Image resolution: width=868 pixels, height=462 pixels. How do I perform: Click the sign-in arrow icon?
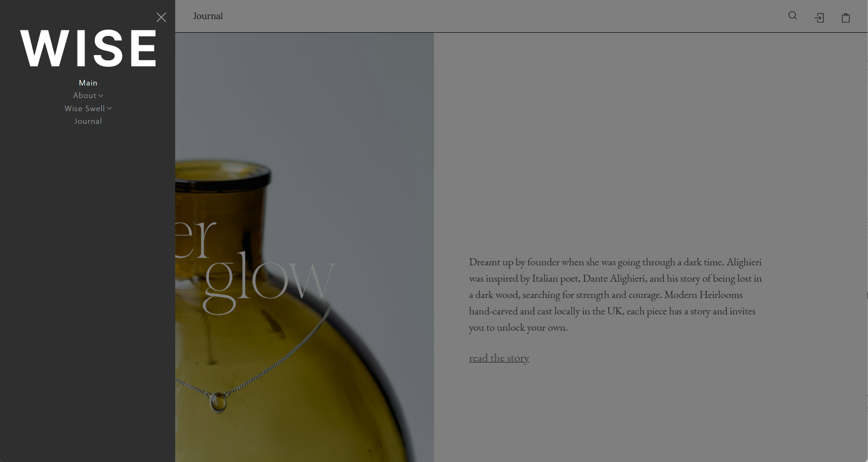pos(819,18)
